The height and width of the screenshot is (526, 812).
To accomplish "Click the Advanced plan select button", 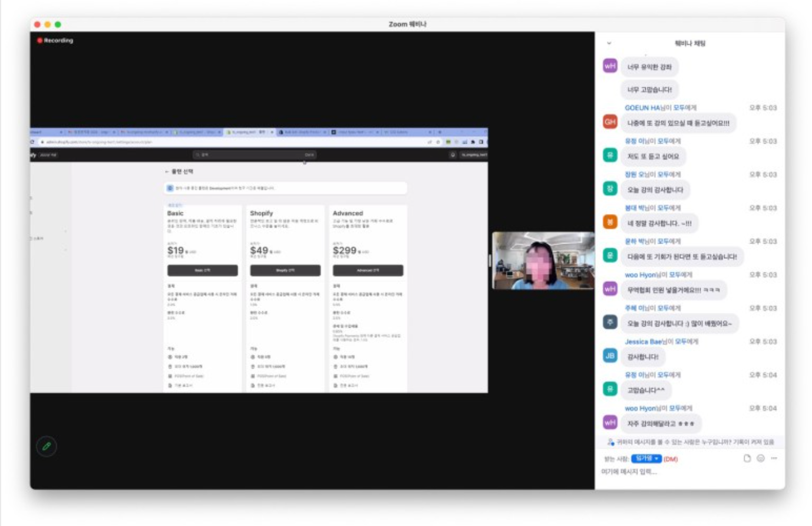I will (368, 270).
